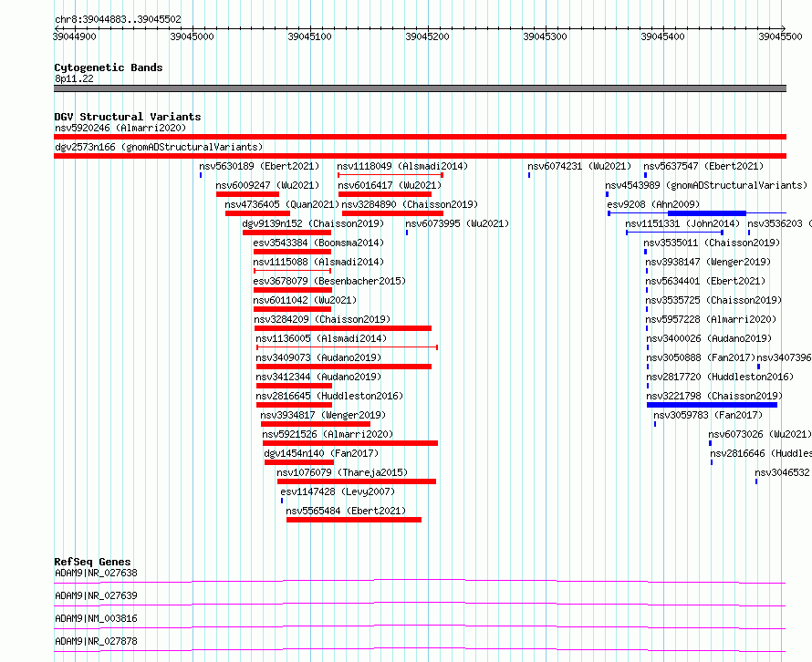Screen dimensions: 812x662
Task: Click nsv3412344 (Audano2019) label
Action: coord(318,377)
